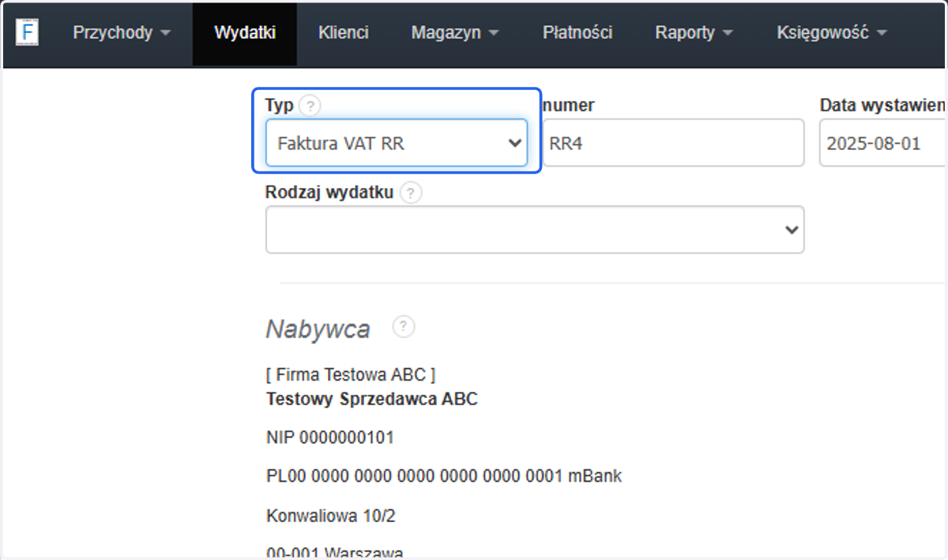Expand the Magazyn menu
Screen dimensions: 948x560
click(455, 33)
